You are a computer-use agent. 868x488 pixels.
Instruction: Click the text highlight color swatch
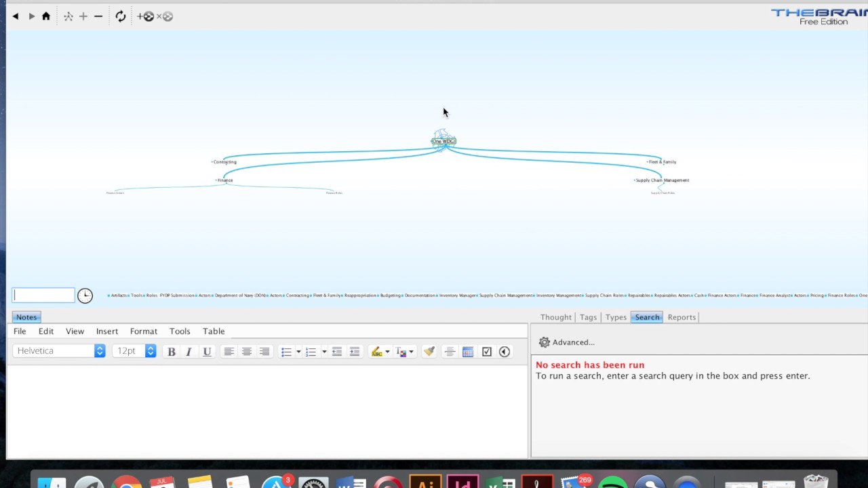(377, 351)
